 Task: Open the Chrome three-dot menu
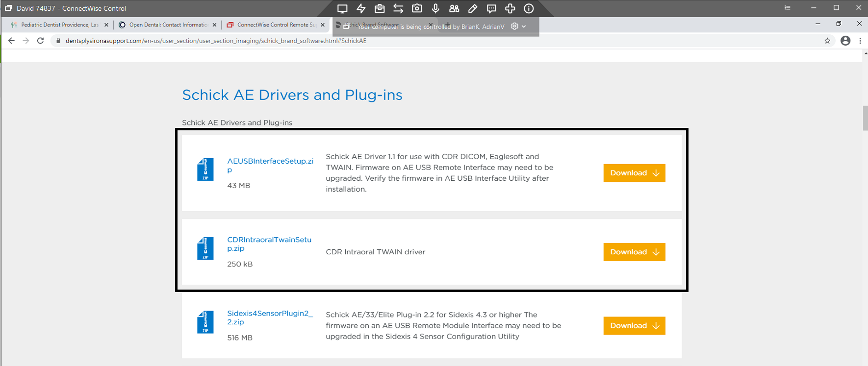point(860,41)
